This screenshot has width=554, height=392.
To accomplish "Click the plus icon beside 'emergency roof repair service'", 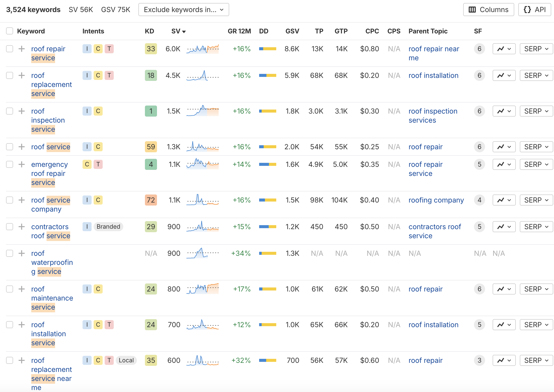I will 21,164.
